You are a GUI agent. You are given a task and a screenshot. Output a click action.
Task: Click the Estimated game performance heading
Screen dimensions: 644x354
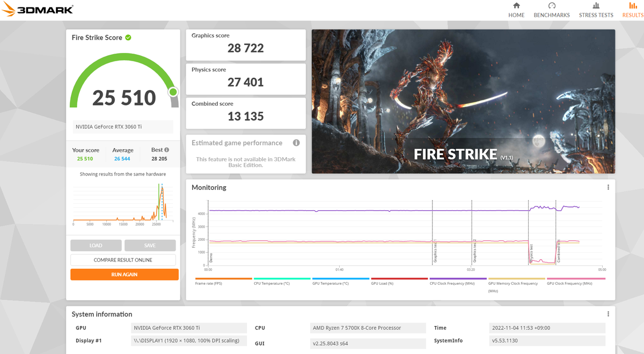click(237, 143)
